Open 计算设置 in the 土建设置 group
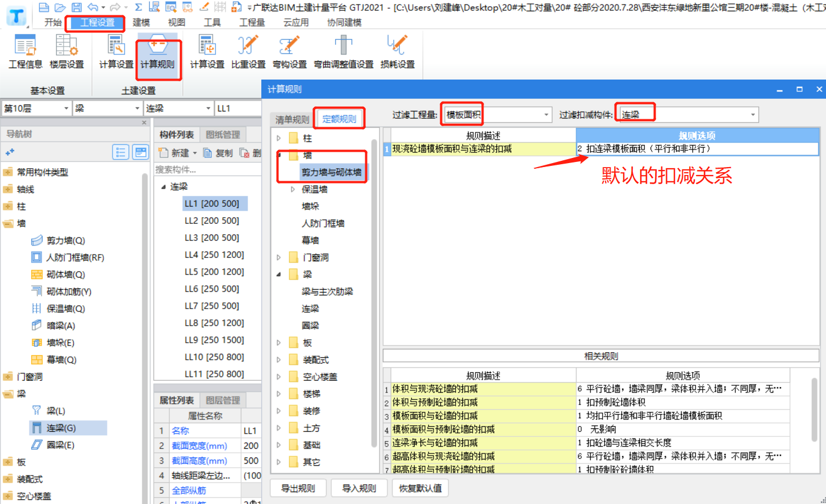This screenshot has height=504, width=826. click(116, 51)
